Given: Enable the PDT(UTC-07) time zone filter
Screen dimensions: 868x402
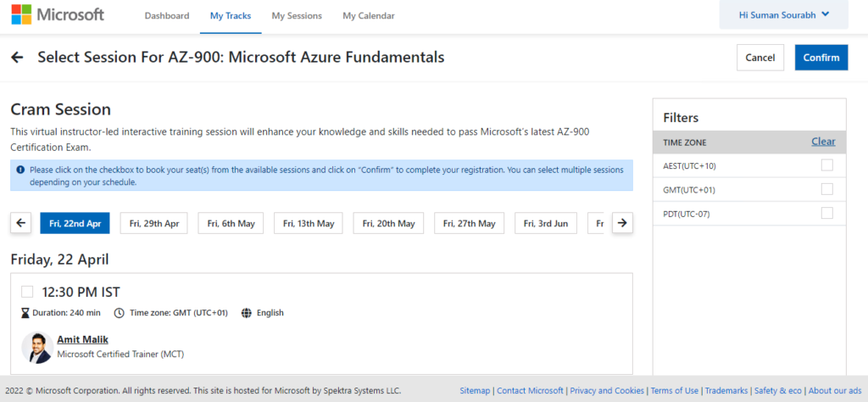Looking at the screenshot, I should (x=827, y=213).
